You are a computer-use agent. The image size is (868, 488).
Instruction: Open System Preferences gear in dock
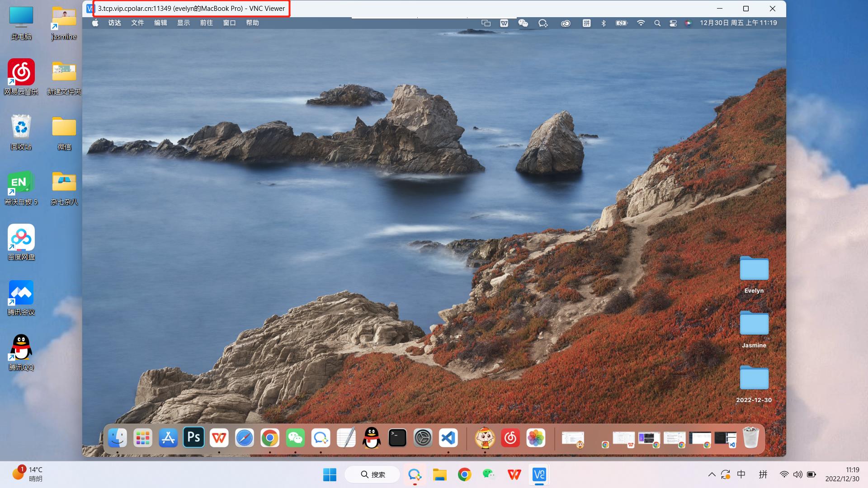[x=423, y=437]
